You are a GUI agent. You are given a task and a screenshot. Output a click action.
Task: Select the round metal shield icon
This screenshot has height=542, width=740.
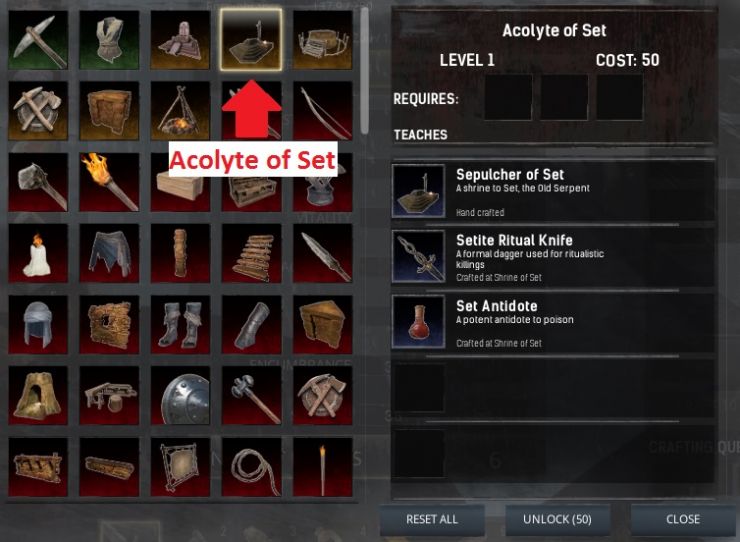180,396
